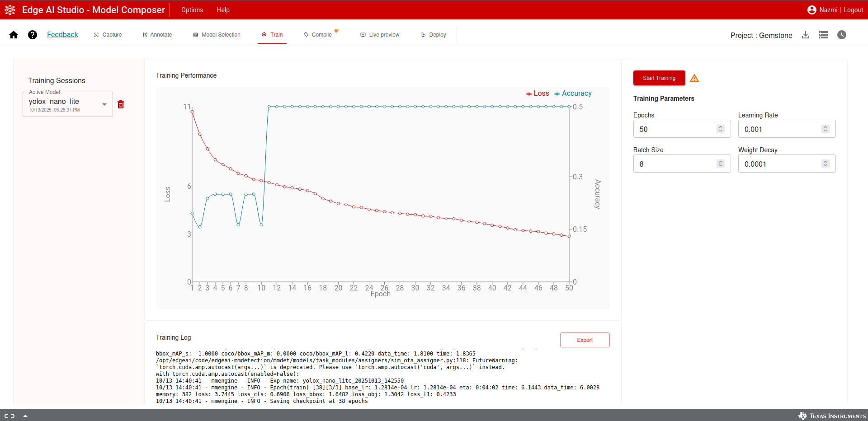Screen dimensions: 868x421
Task: Download the Gemstone project
Action: pyautogui.click(x=806, y=35)
